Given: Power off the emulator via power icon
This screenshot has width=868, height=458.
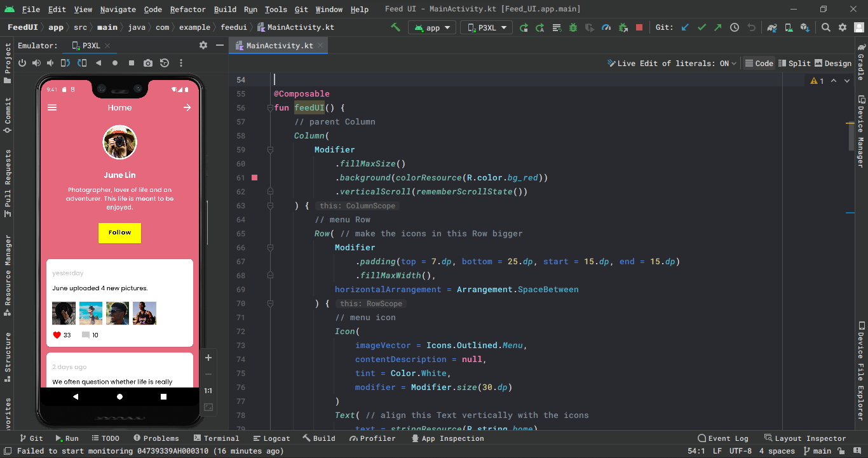Looking at the screenshot, I should tap(22, 63).
